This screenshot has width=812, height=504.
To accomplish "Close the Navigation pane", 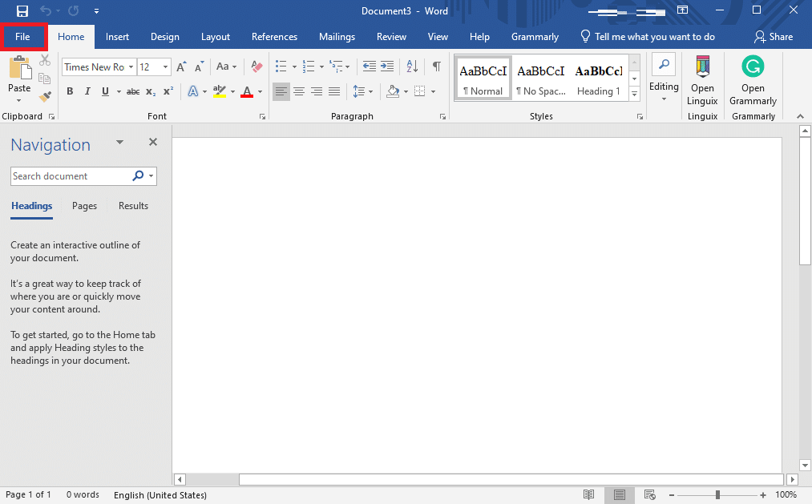I will pyautogui.click(x=153, y=142).
